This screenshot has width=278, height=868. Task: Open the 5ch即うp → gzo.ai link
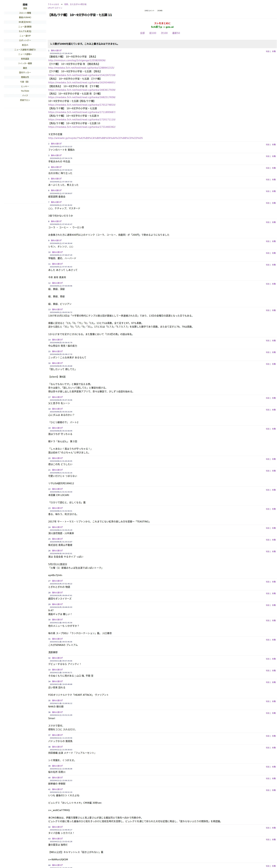[x=162, y=27]
